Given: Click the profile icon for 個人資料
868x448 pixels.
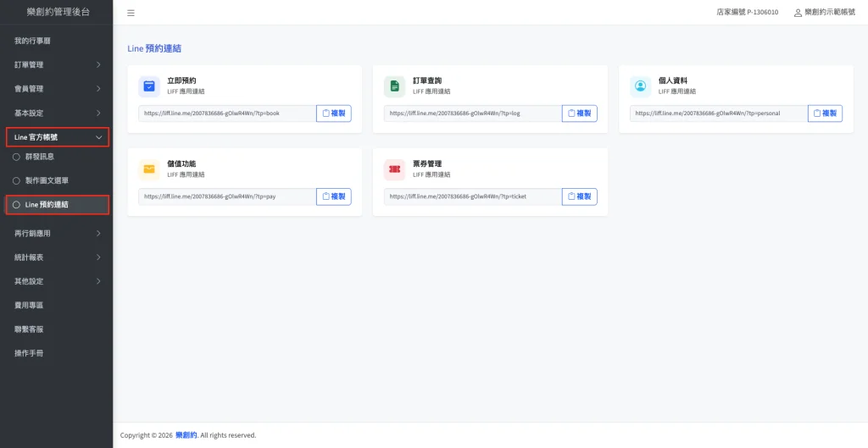Looking at the screenshot, I should click(640, 86).
